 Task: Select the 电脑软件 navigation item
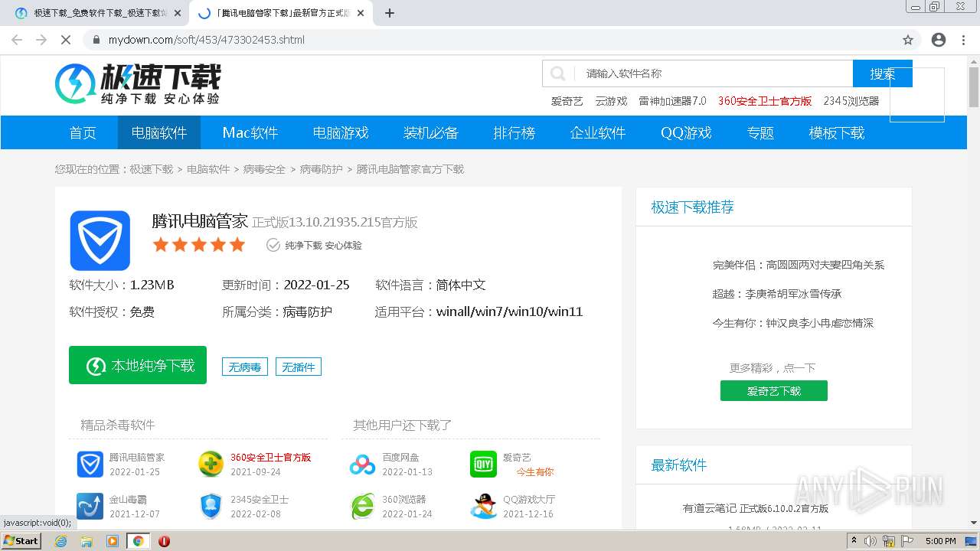(159, 132)
